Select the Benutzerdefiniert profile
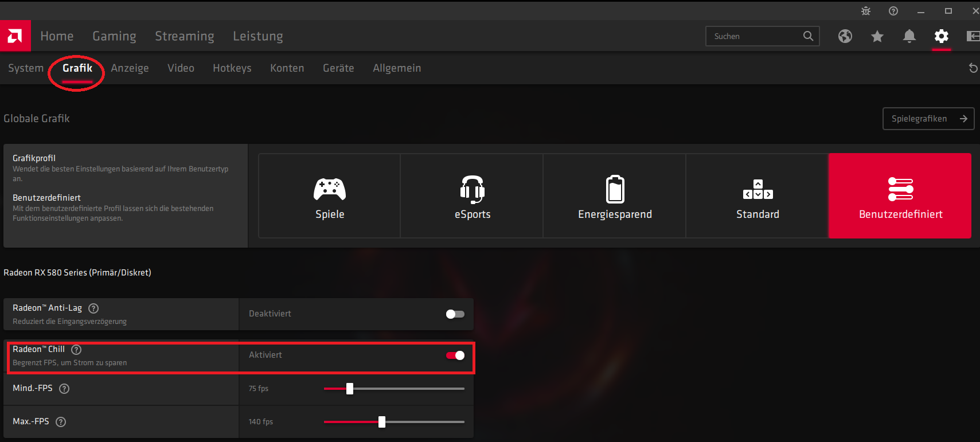The image size is (980, 442). [x=900, y=195]
